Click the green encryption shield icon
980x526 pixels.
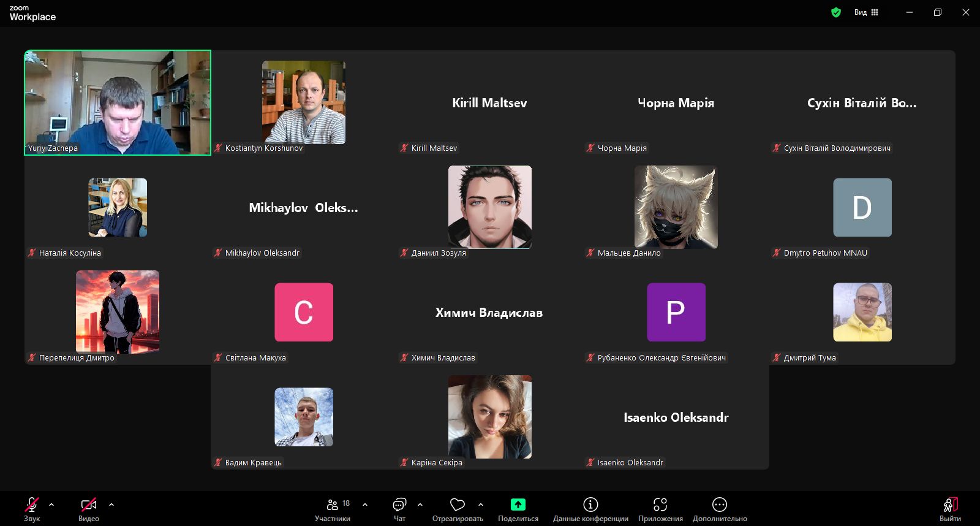click(836, 12)
